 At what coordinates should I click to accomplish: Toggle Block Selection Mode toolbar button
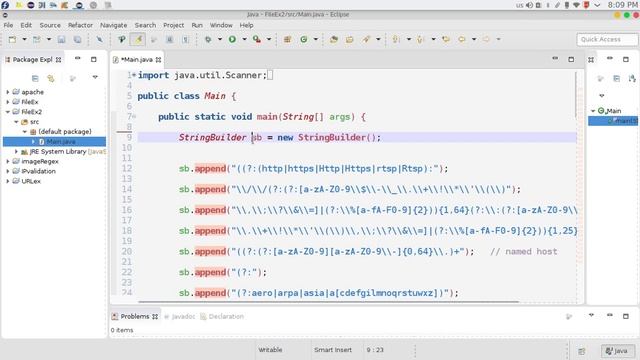click(x=170, y=39)
